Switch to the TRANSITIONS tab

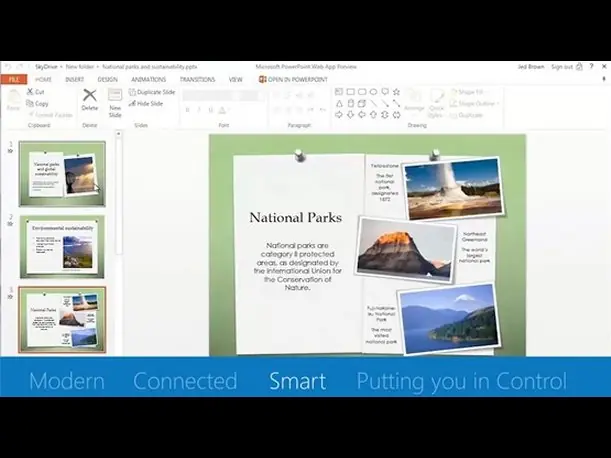(x=198, y=79)
